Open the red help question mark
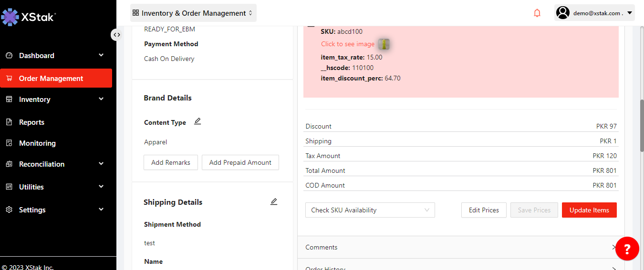This screenshot has height=270, width=644. (x=627, y=249)
